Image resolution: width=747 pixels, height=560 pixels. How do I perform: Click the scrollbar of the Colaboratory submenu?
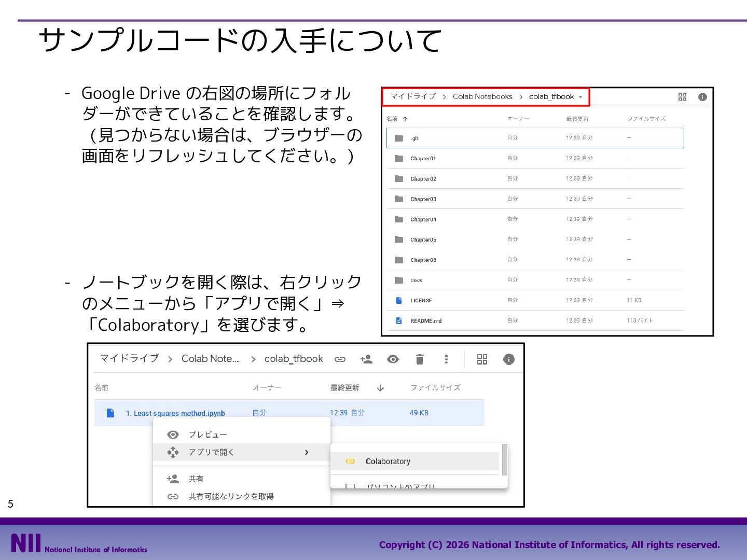[504, 459]
